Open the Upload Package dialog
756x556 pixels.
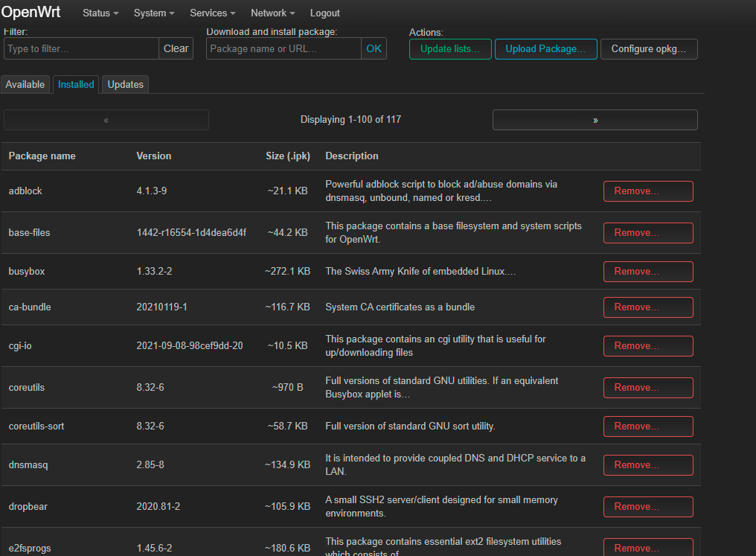pos(545,49)
